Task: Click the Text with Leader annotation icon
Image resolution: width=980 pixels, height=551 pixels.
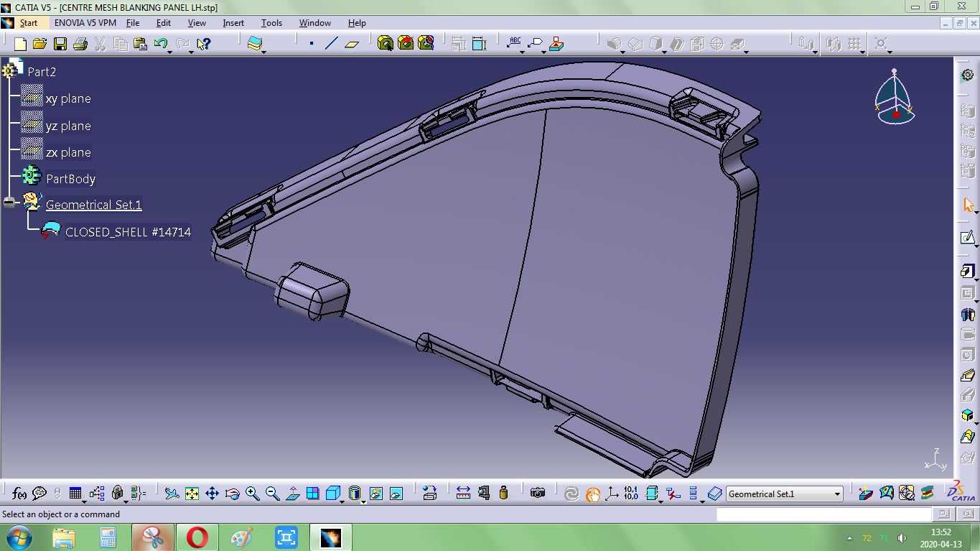Action: tap(514, 44)
